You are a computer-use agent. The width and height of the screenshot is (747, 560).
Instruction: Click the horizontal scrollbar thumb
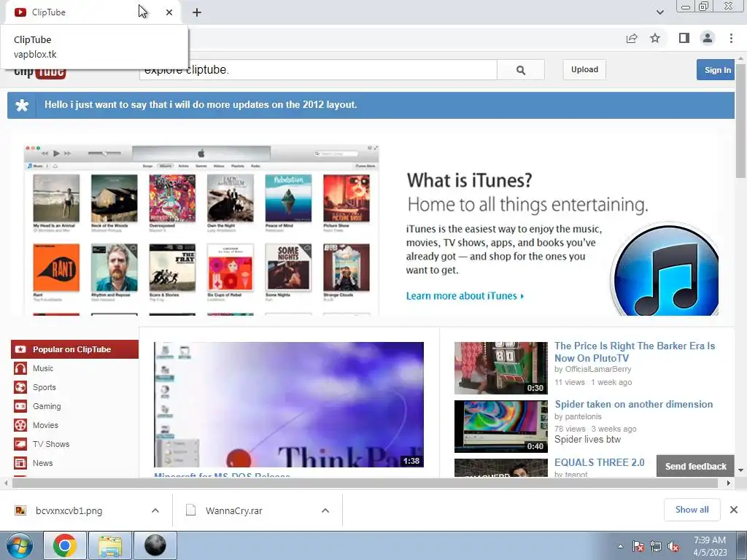click(365, 483)
